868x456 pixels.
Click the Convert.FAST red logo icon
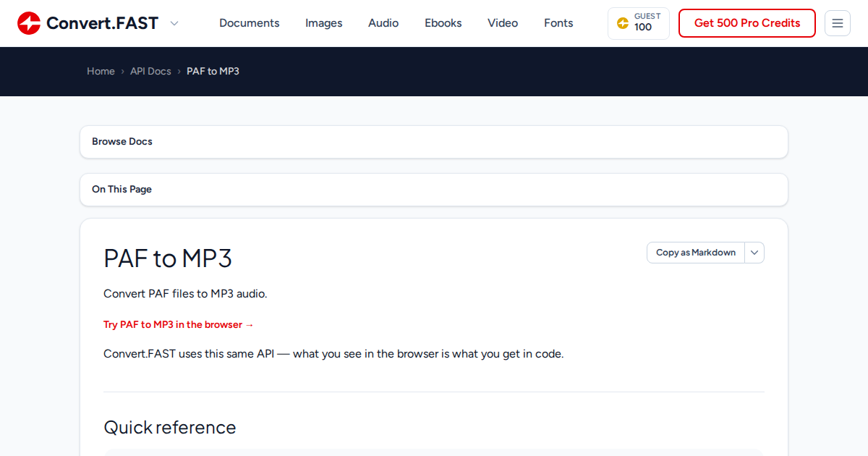29,23
